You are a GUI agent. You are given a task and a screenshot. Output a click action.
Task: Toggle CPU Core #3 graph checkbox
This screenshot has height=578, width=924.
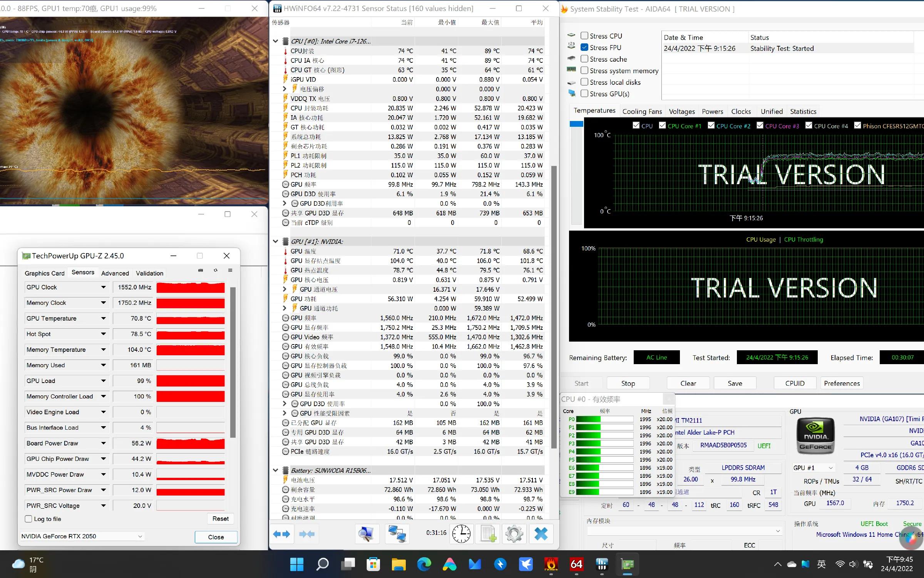[x=760, y=125]
